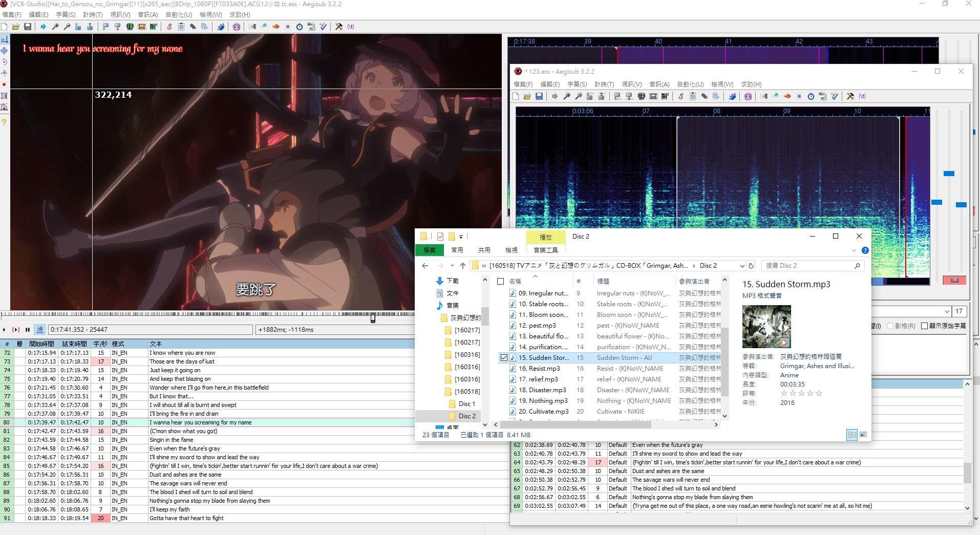Open Timing Post-Processor clock in 123.ass window
Image resolution: width=980 pixels, height=535 pixels.
(x=811, y=96)
